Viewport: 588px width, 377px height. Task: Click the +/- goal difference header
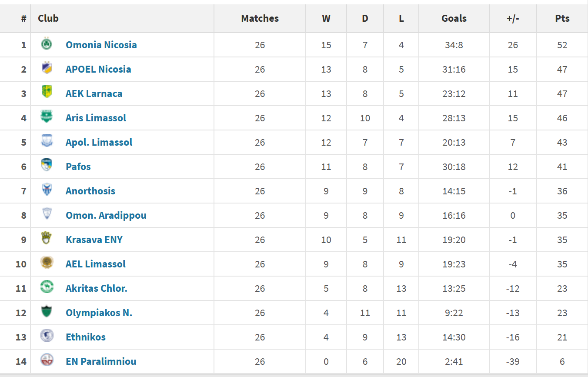pyautogui.click(x=513, y=18)
